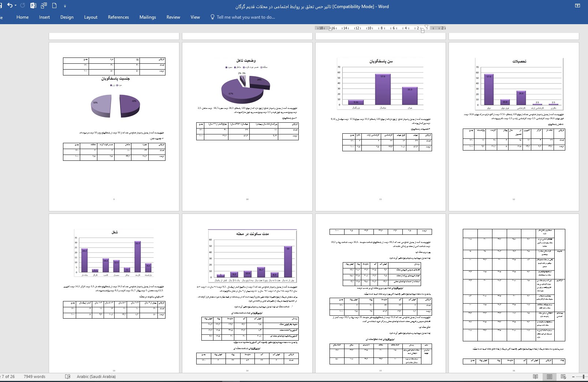Click the Tell me lightbulb icon
The image size is (588, 382).
[x=212, y=17]
